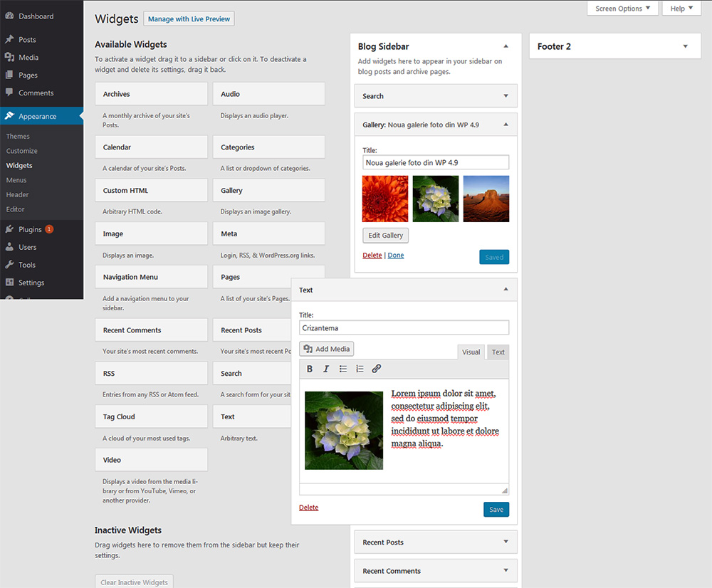
Task: Go to Users in admin sidebar
Action: (x=28, y=247)
